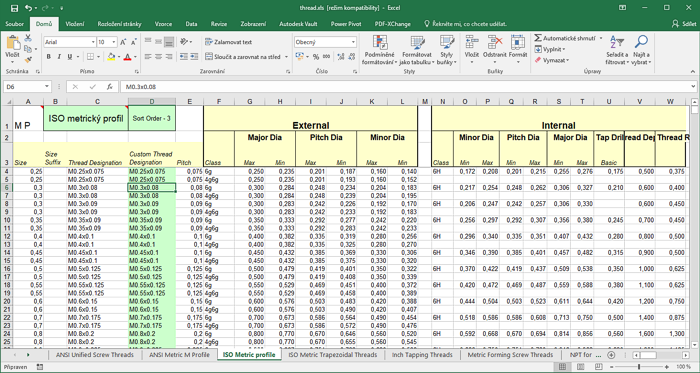Switch to the Vzorce ribbon tab
Image resolution: width=700 pixels, height=373 pixels.
163,24
